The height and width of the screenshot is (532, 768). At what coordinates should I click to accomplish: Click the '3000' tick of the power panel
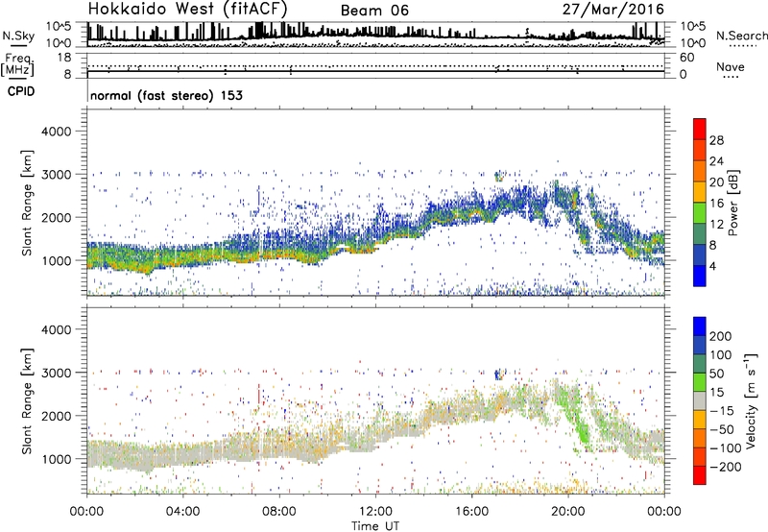[56, 175]
